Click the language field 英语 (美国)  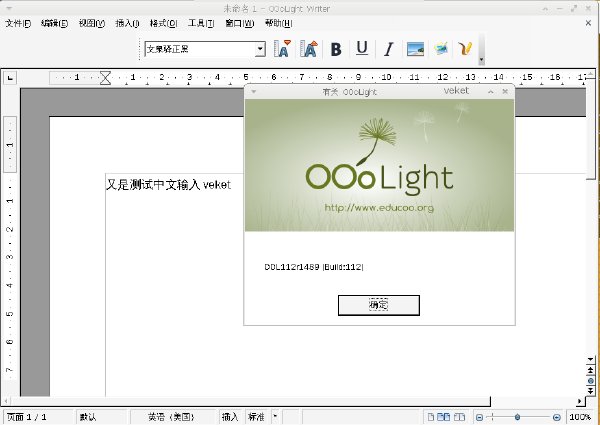pyautogui.click(x=171, y=417)
